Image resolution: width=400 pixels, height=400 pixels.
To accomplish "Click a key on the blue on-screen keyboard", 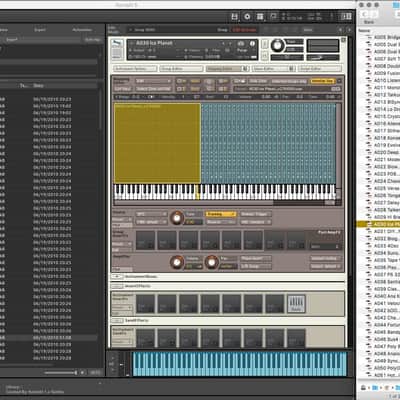I will pos(240,364).
